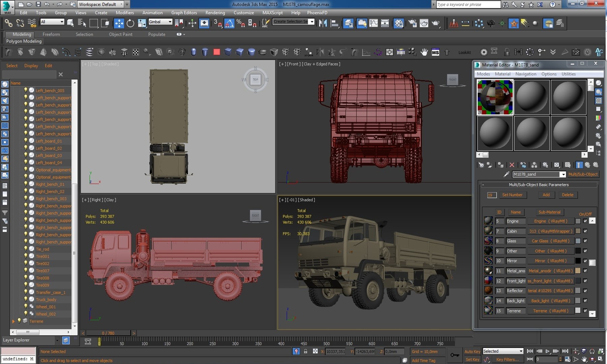The height and width of the screenshot is (364, 607).
Task: Select the Rotate transform tool
Action: (x=130, y=23)
